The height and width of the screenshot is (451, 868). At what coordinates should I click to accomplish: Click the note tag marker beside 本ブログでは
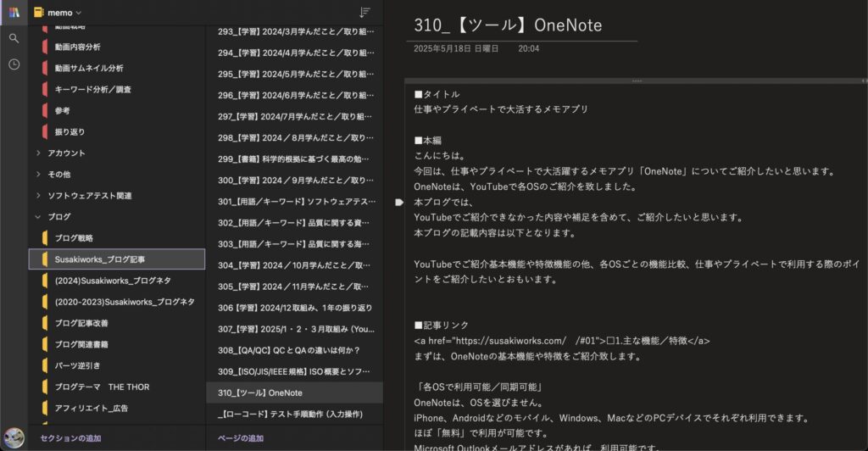point(399,203)
